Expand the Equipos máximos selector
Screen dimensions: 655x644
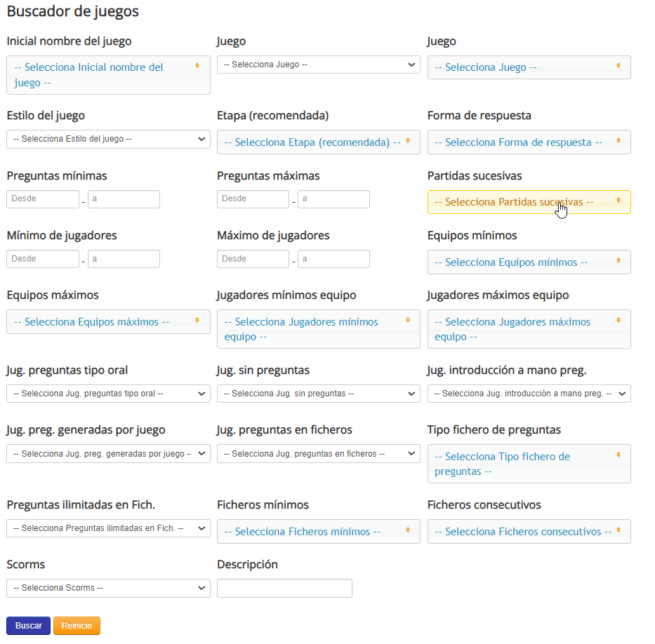pos(108,322)
